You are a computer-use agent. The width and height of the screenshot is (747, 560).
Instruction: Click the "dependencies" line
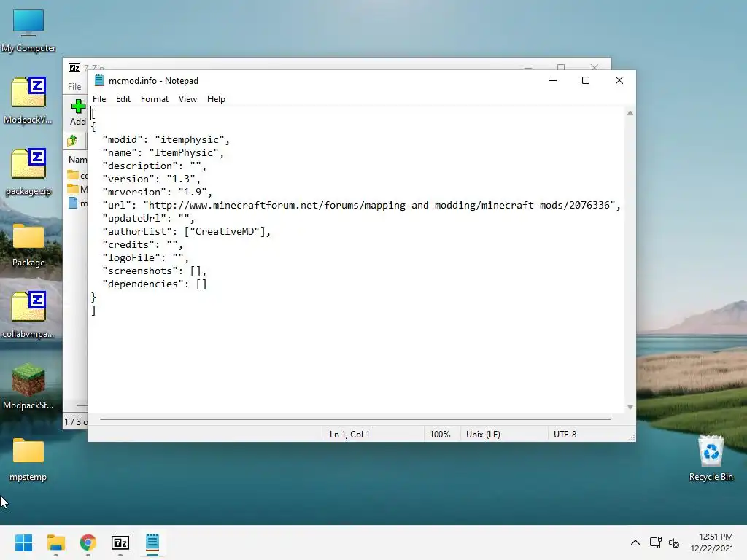(x=155, y=284)
